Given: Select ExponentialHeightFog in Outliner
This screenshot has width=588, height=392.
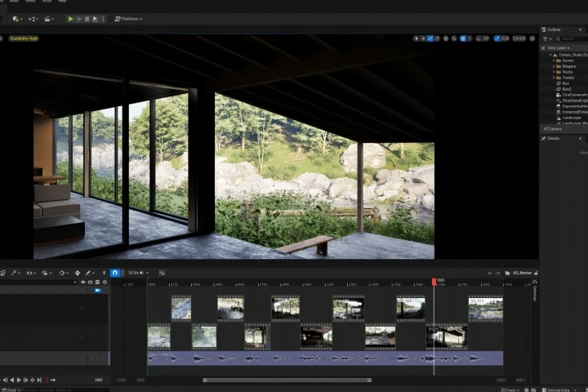Looking at the screenshot, I should point(574,106).
